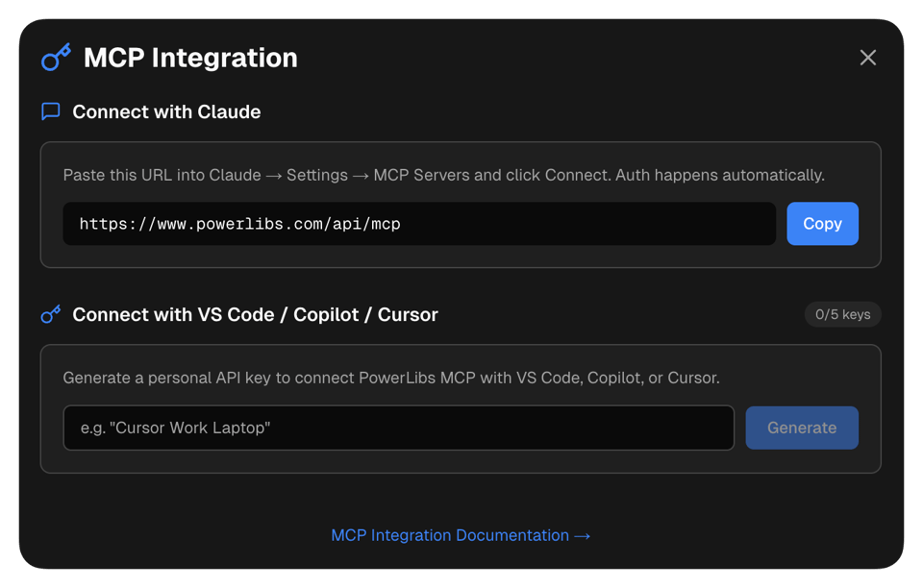The image size is (923, 588).
Task: Click the dark backdrop corner outside the dialog
Action: (x=6, y=6)
